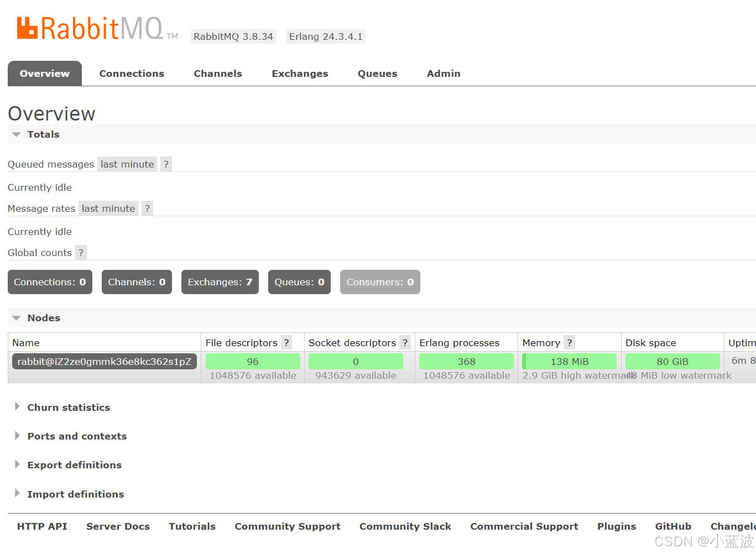Click the green Memory usage bar

[569, 361]
